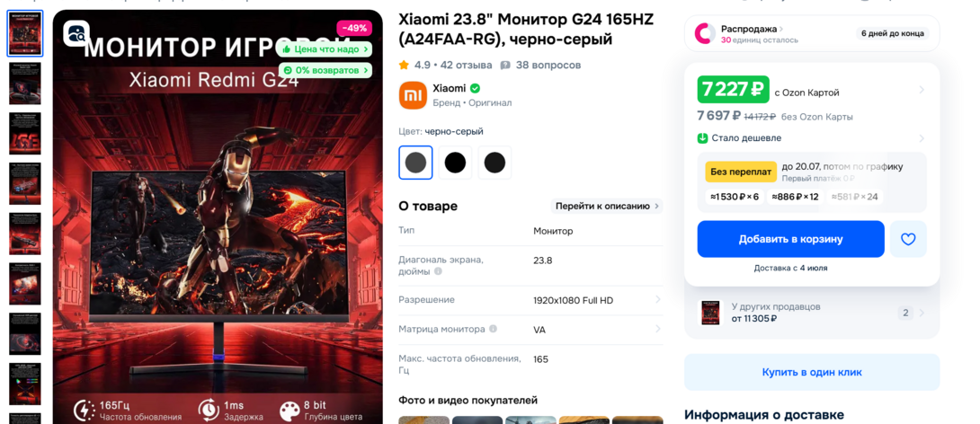Select the third product thumbnail in gallery
Screen dimensions: 980x424
(x=25, y=134)
